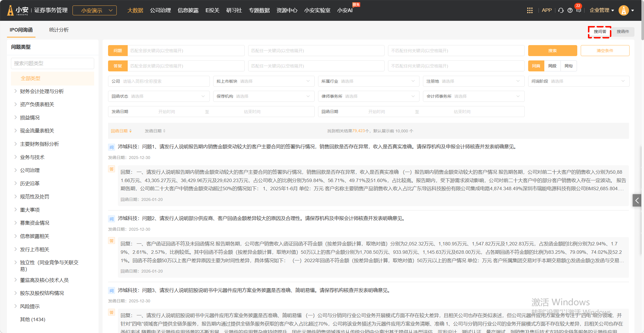Open the message icon with 22 badge
644x333 pixels.
pyautogui.click(x=578, y=10)
